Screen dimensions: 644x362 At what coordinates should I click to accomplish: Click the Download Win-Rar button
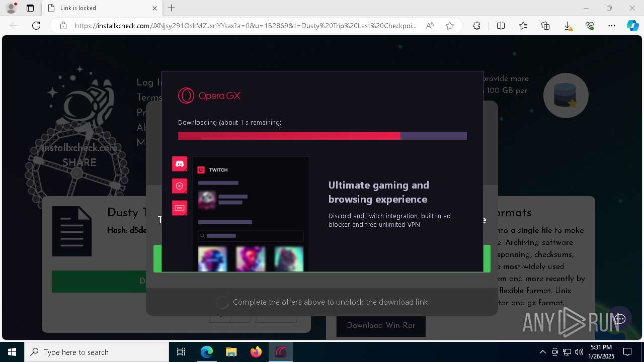(x=381, y=325)
